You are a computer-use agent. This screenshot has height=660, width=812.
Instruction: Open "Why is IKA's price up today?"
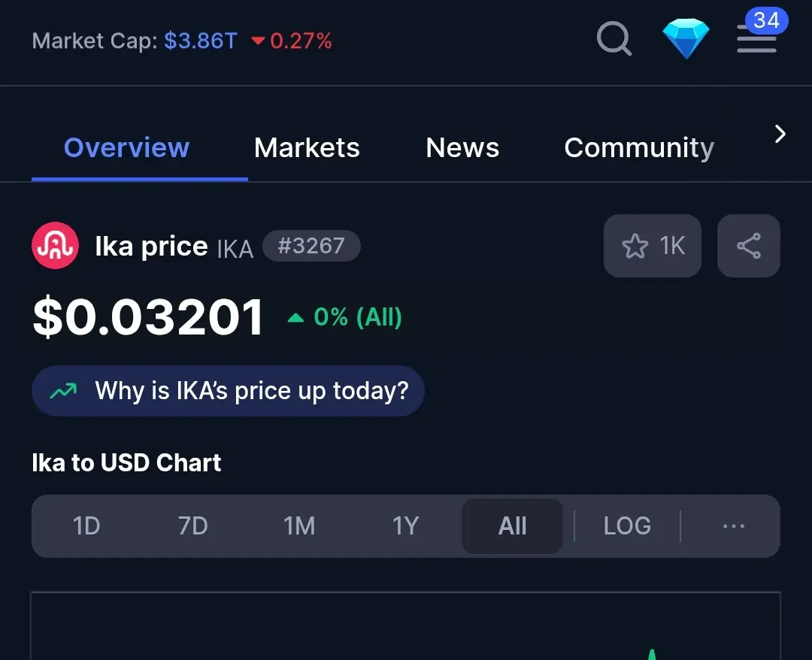(x=228, y=391)
